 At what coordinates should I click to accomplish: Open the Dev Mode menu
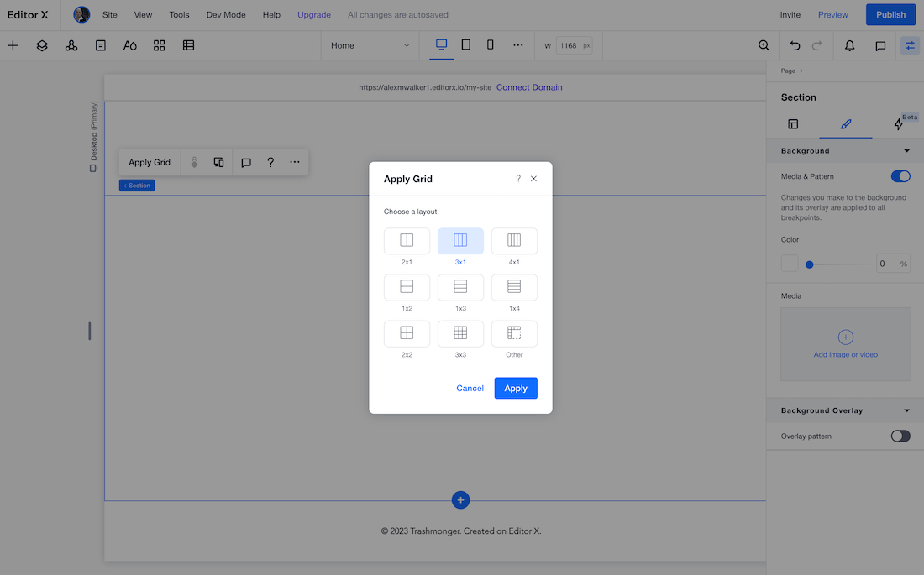pyautogui.click(x=225, y=14)
